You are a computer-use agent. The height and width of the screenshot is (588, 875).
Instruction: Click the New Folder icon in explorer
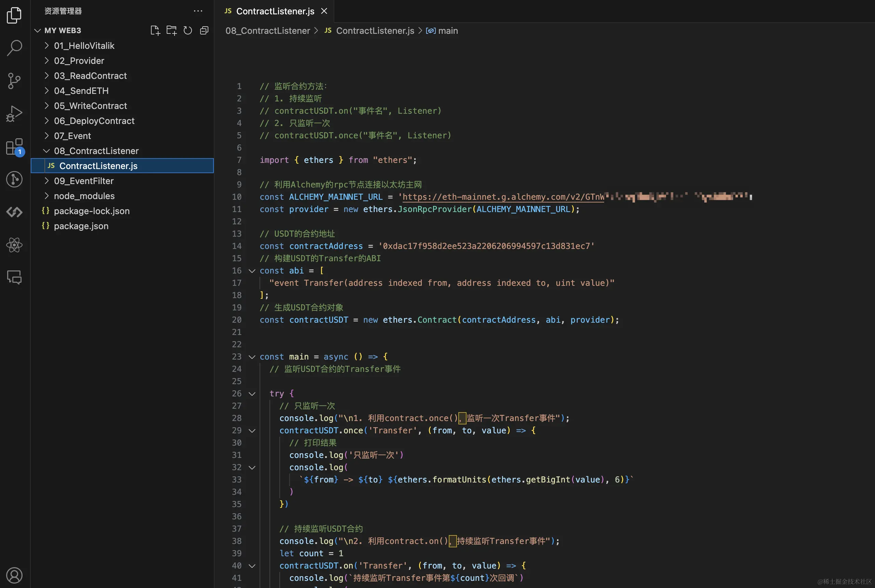point(171,30)
